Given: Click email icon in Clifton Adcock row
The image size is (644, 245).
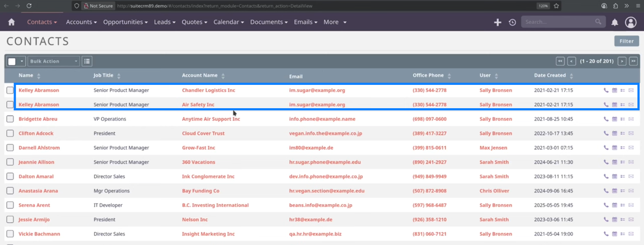Looking at the screenshot, I should 631,133.
